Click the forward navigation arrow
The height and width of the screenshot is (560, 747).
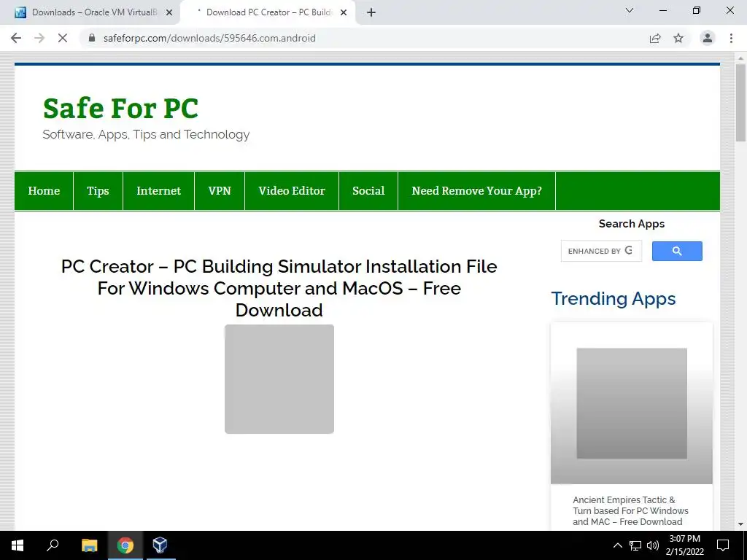point(39,38)
